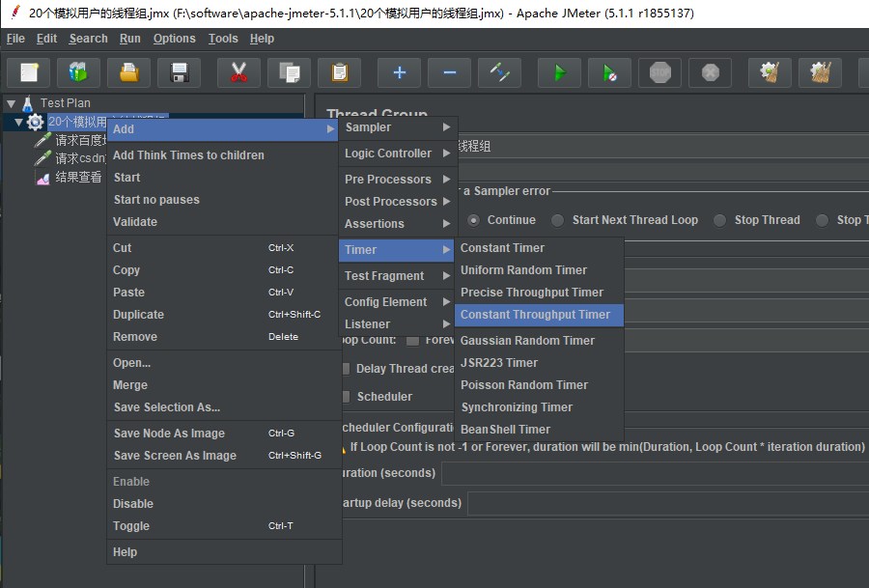The width and height of the screenshot is (869, 588).
Task: Open the Edit menu
Action: pyautogui.click(x=46, y=39)
